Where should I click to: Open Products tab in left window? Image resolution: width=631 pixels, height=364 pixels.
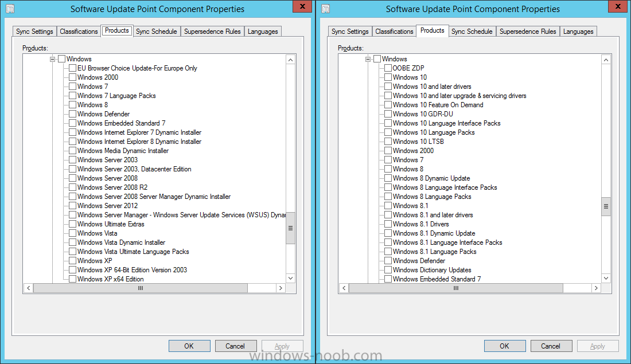coord(116,30)
